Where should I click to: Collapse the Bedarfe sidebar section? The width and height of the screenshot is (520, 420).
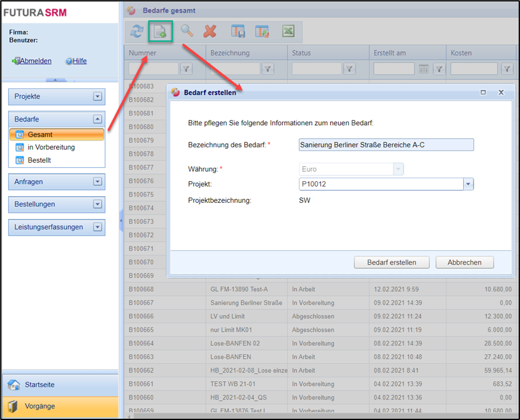[x=97, y=120]
